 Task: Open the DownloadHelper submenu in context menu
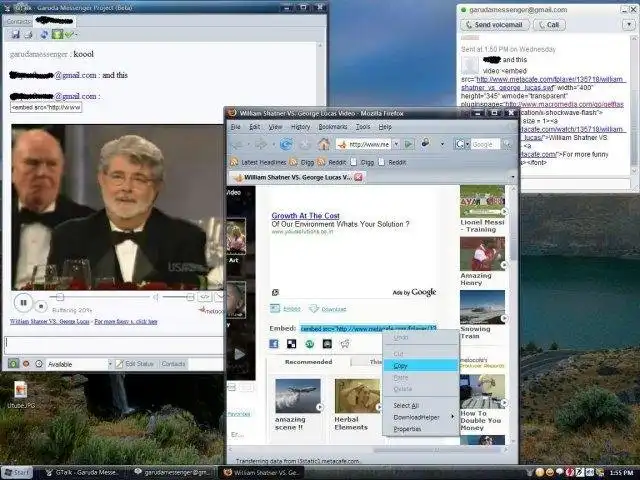(x=420, y=417)
